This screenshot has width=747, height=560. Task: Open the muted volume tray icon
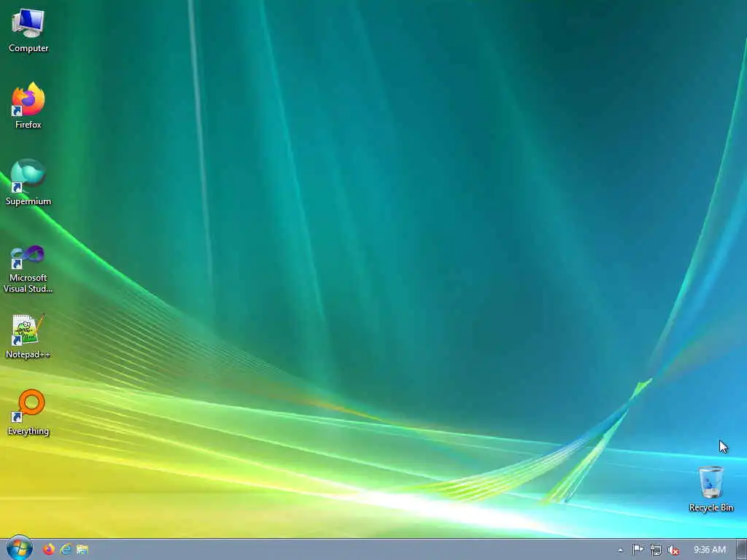[673, 550]
